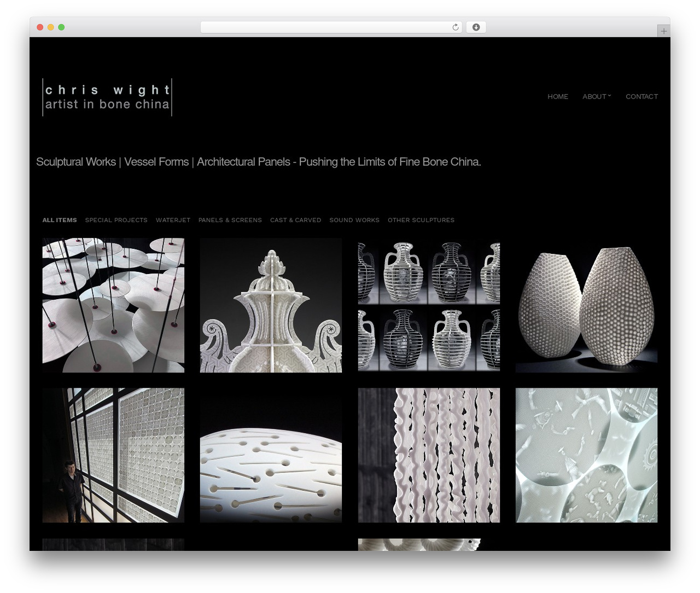
Task: Show Panels & Screens items
Action: point(230,220)
